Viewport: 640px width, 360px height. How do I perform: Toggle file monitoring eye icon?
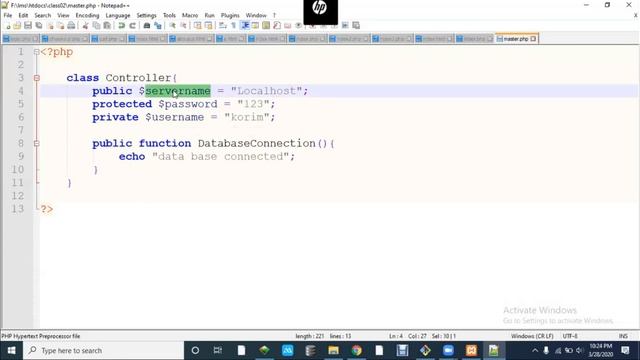click(x=298, y=26)
